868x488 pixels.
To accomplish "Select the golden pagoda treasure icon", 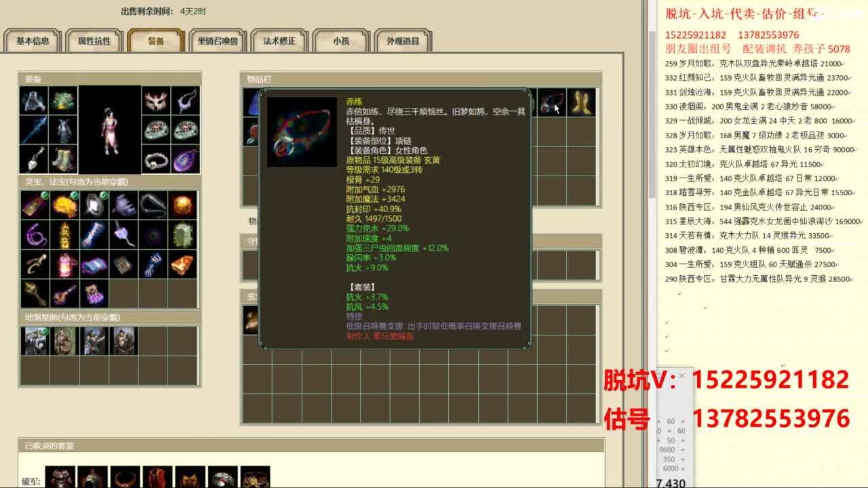I will pos(64,235).
